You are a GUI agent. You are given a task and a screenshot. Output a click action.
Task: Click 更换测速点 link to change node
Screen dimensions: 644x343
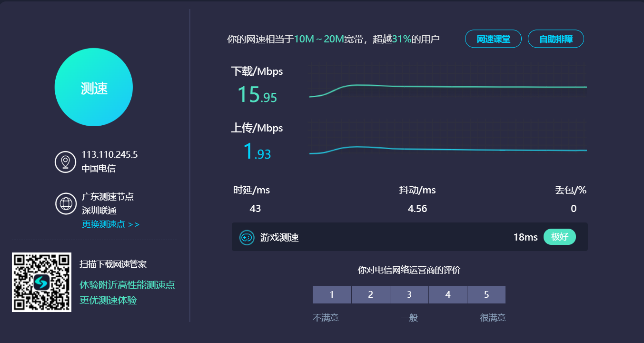tap(110, 224)
